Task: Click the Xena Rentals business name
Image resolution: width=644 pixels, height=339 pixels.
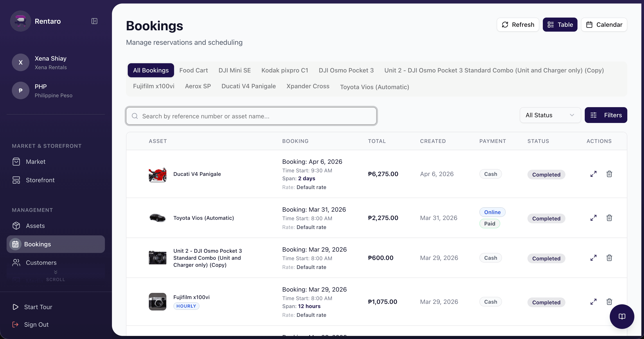Action: (x=50, y=67)
